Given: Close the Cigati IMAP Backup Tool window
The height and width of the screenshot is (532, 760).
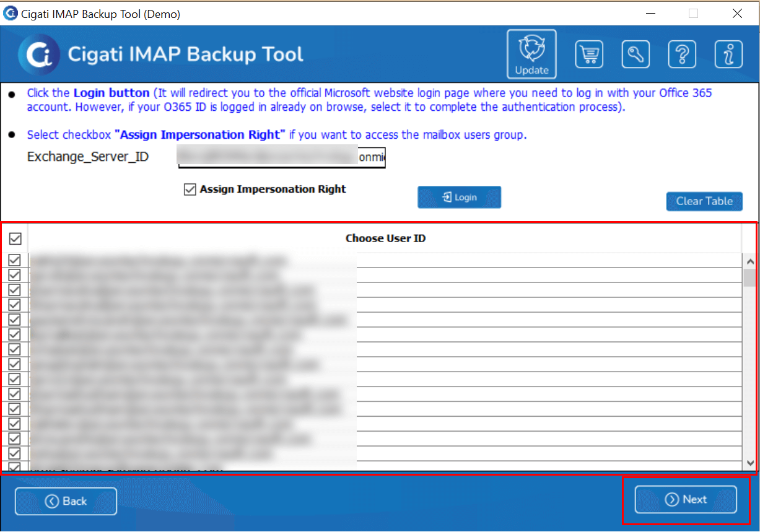Looking at the screenshot, I should [737, 13].
